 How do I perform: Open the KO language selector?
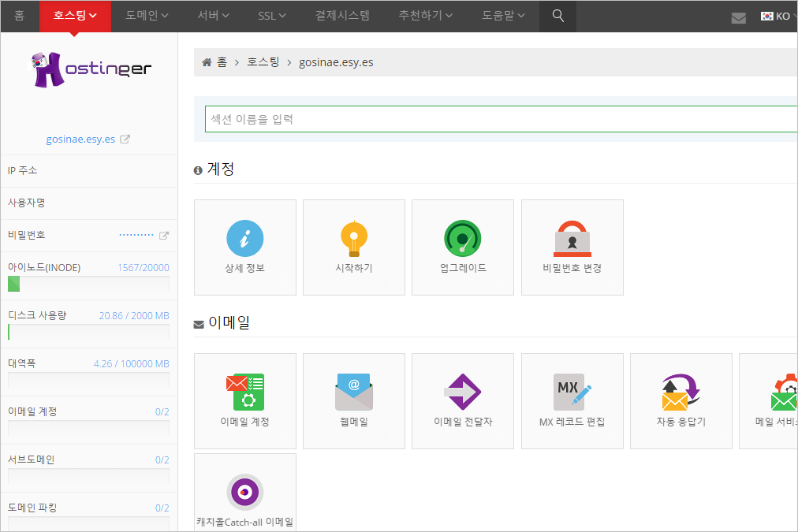777,16
